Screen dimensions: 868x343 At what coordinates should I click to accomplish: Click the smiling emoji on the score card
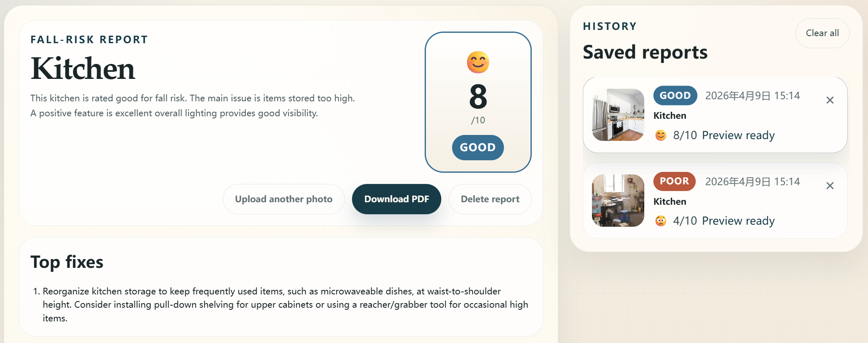click(x=478, y=62)
